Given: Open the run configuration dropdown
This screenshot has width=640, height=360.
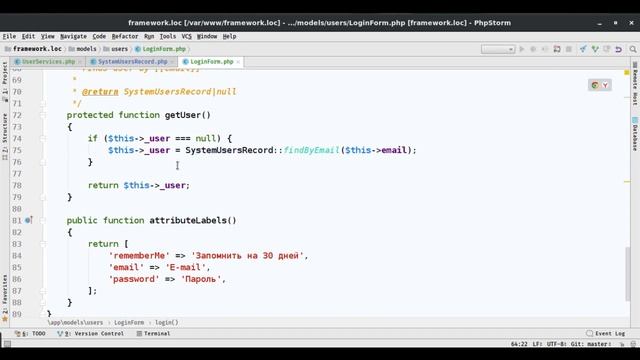Looking at the screenshot, I should [498, 49].
